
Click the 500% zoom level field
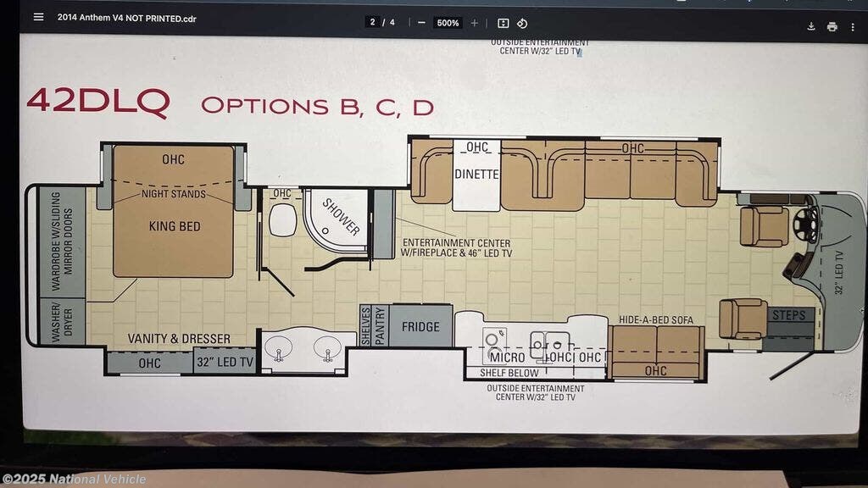coord(448,23)
